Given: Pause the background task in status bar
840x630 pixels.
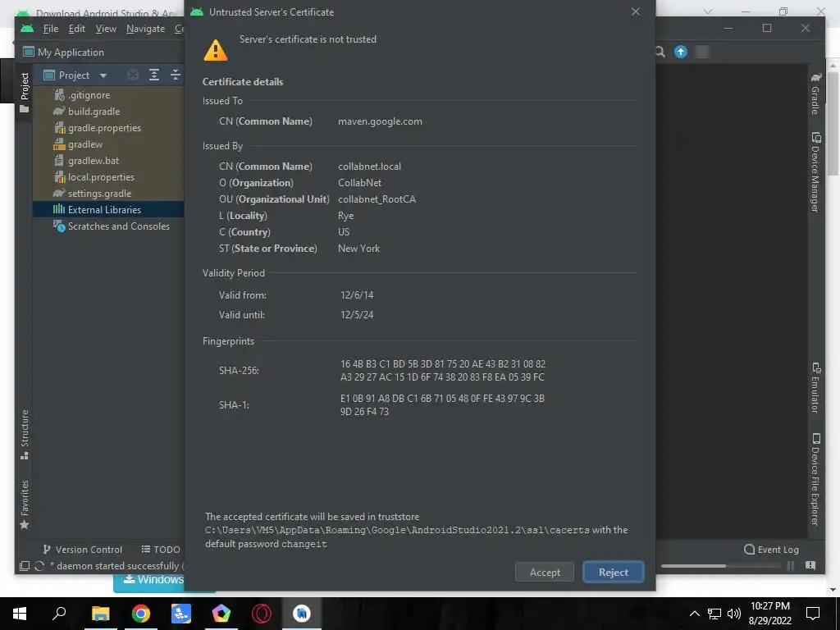Looking at the screenshot, I should (791, 566).
